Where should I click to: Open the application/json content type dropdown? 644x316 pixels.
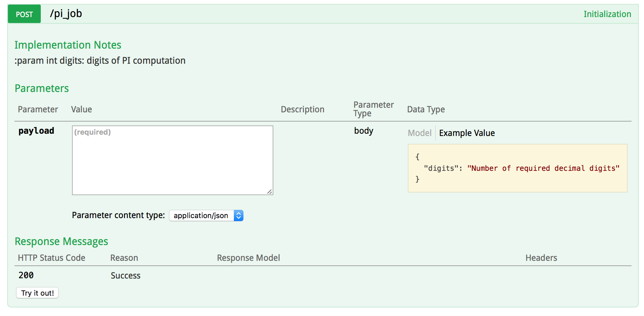tap(206, 215)
